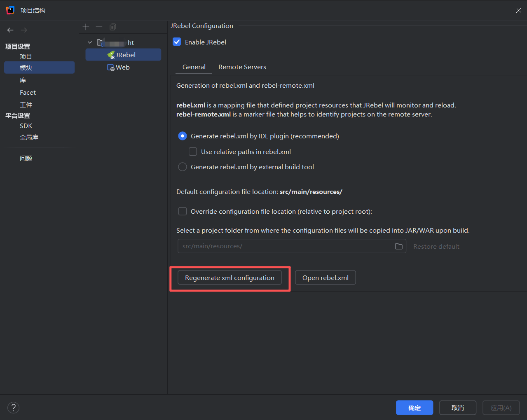Click Open rebel.xml button
The height and width of the screenshot is (420, 527).
[x=326, y=278]
